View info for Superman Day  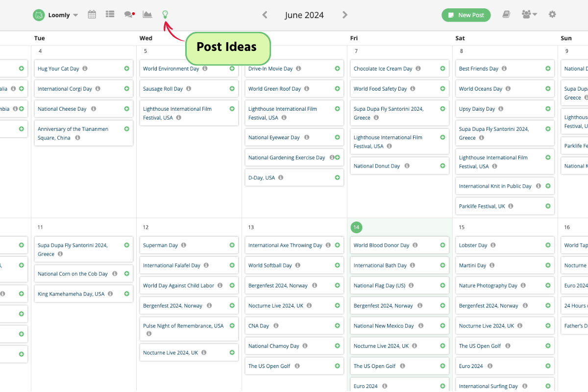[x=184, y=245]
